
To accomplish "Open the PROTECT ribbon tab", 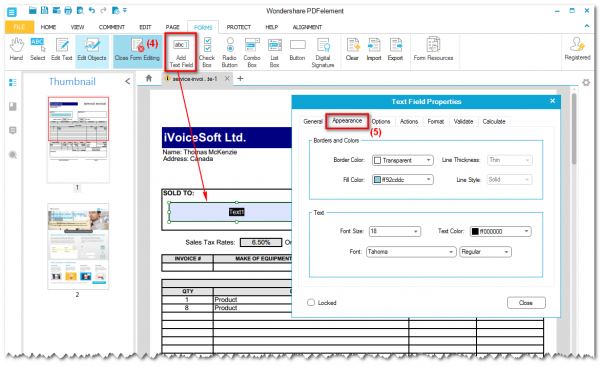I will [x=238, y=27].
